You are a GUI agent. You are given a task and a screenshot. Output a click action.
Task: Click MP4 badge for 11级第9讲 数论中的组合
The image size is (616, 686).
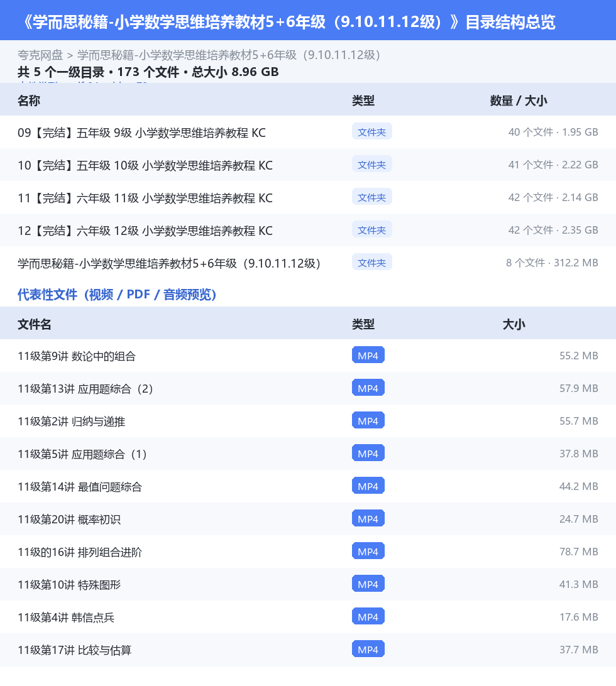(x=368, y=356)
